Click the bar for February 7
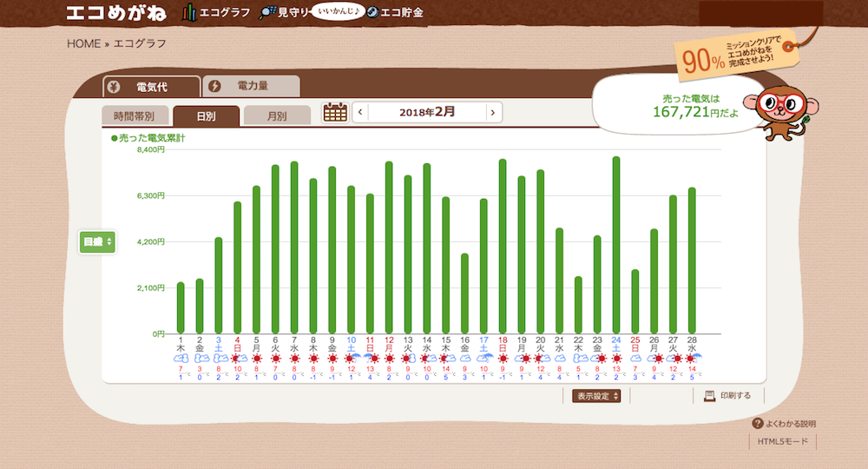Screen dimensions: 868x469 pos(294,248)
